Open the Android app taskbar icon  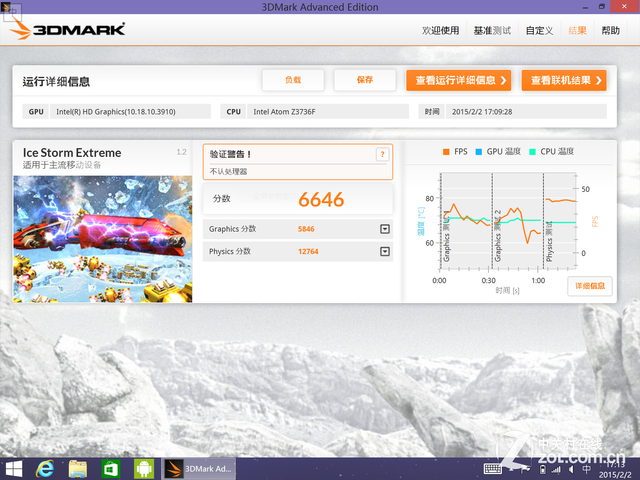[144, 469]
